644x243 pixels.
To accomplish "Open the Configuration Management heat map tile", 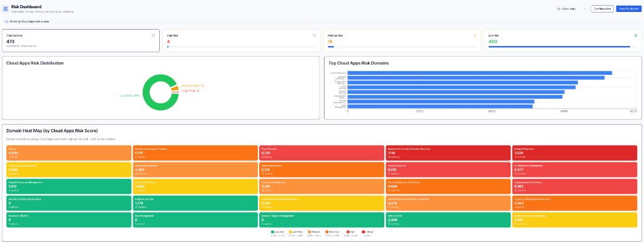I will 575,169.
